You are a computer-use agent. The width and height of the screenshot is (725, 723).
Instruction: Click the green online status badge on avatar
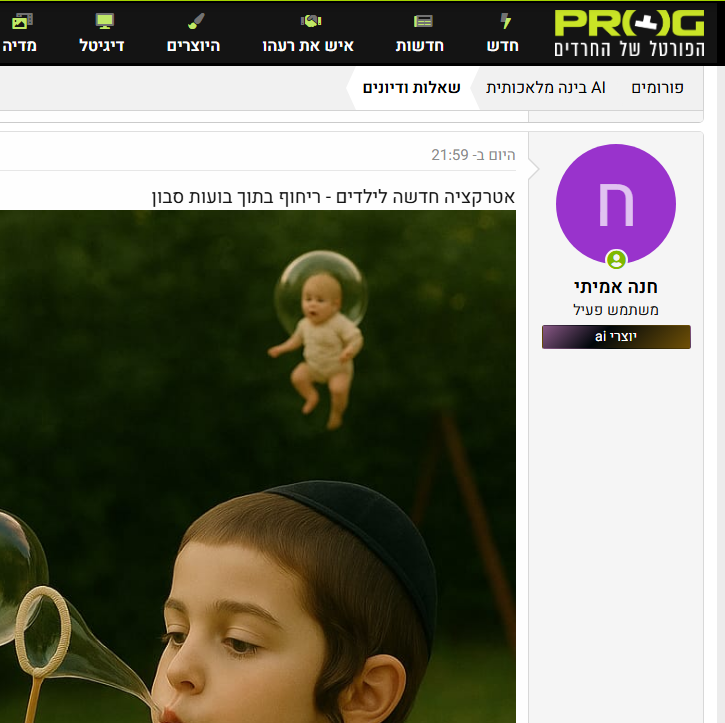[616, 259]
